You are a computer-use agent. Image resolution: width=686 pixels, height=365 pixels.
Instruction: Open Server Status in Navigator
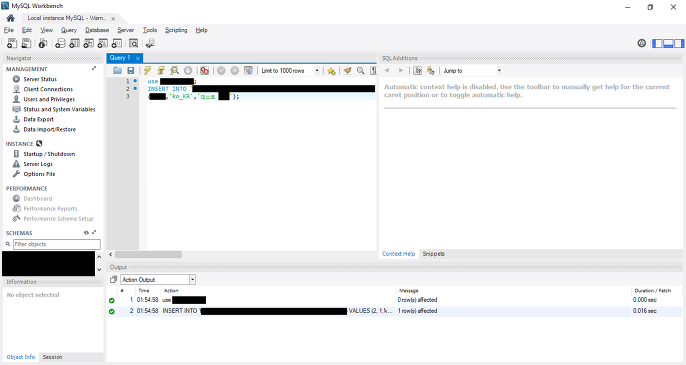40,79
